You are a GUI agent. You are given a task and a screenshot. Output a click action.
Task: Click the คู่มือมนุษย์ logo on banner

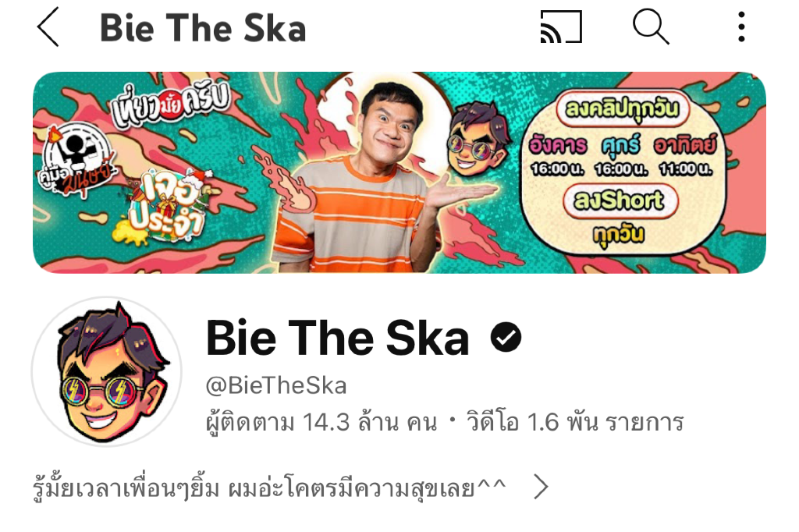76,160
